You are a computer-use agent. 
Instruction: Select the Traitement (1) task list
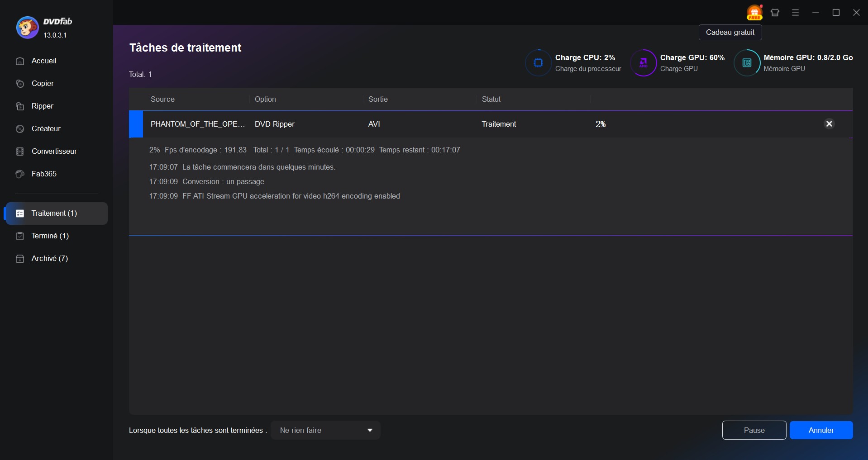point(56,213)
